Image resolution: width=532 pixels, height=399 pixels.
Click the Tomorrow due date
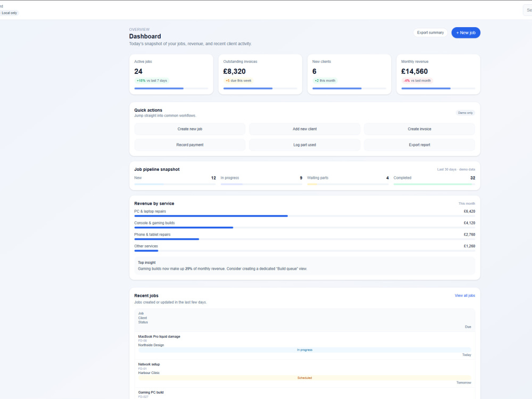(464, 383)
